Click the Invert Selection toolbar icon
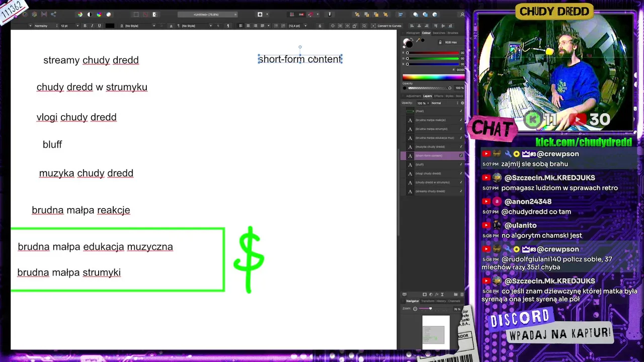 (x=154, y=15)
